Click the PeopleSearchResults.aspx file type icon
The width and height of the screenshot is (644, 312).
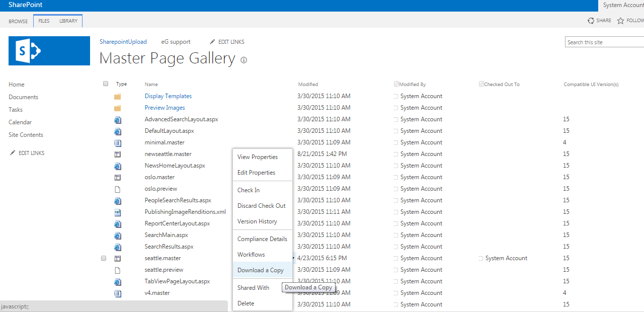[x=117, y=200]
